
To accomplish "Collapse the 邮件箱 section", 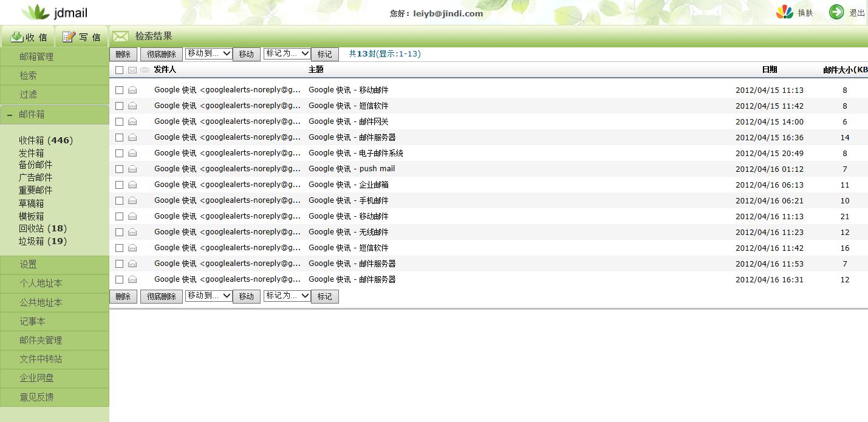I will coord(10,115).
